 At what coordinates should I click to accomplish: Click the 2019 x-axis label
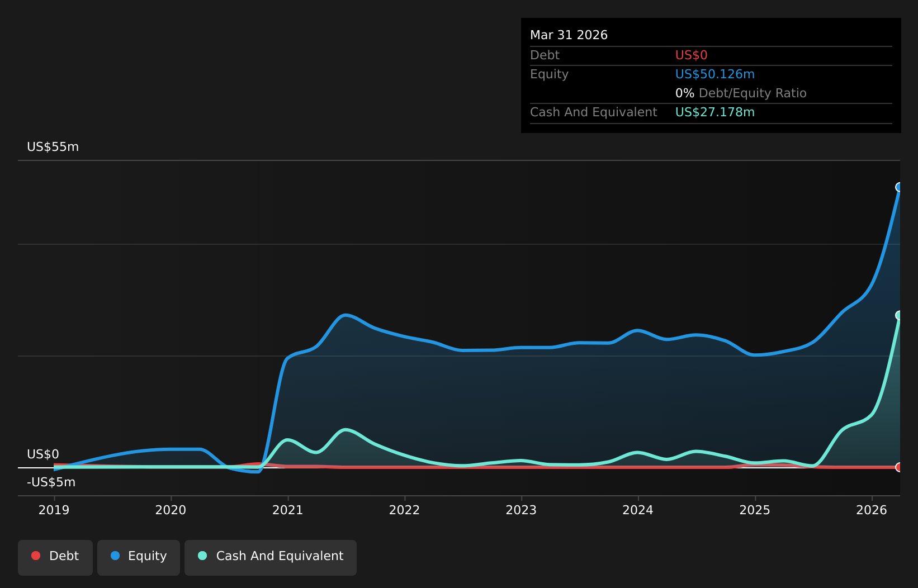tap(54, 510)
